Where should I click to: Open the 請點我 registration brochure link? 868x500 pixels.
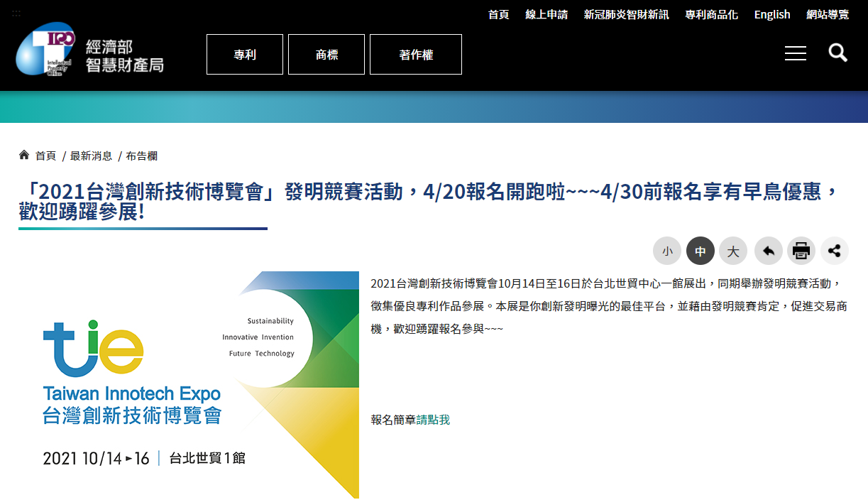tap(433, 420)
